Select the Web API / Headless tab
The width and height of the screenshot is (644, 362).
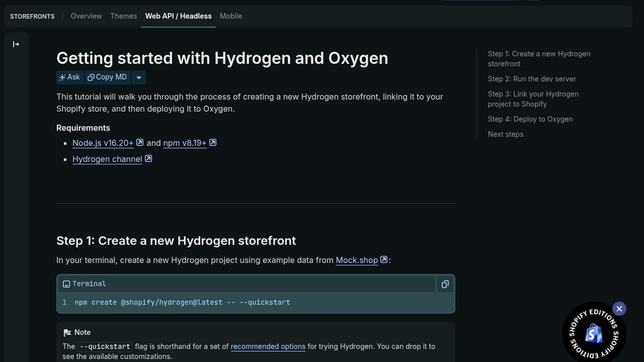(x=178, y=16)
